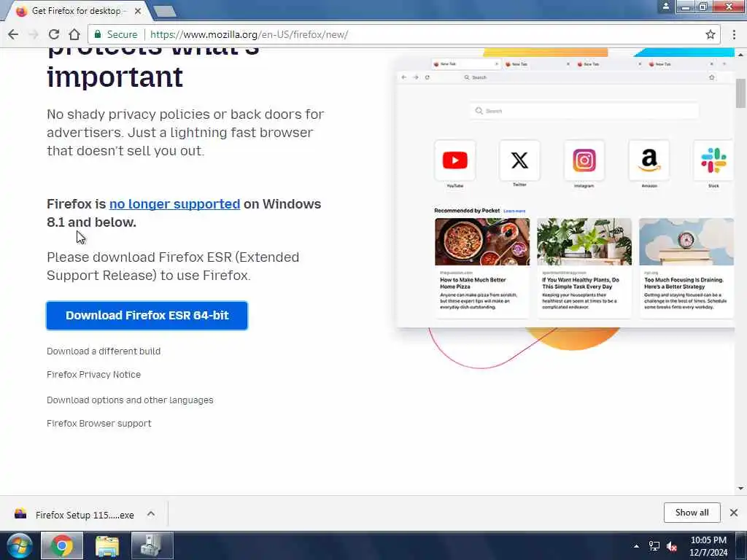Close the downloads bar
Image resolution: width=747 pixels, height=560 pixels.
click(734, 513)
